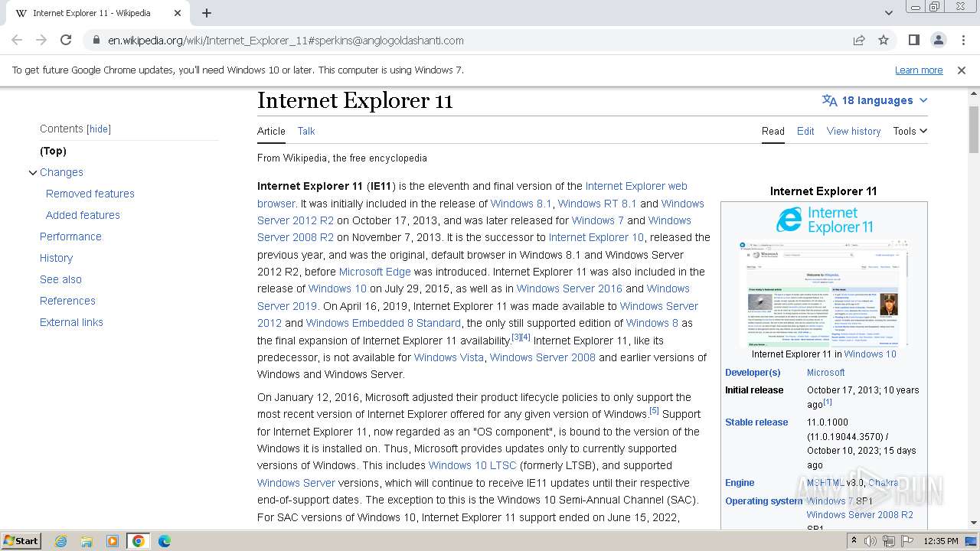Open the Windows Start menu

[21, 540]
